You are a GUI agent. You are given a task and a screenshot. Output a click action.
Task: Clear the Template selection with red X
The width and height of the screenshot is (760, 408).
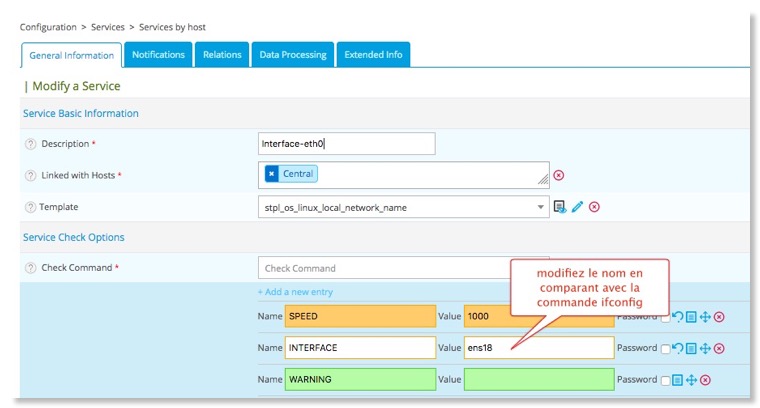click(x=594, y=207)
